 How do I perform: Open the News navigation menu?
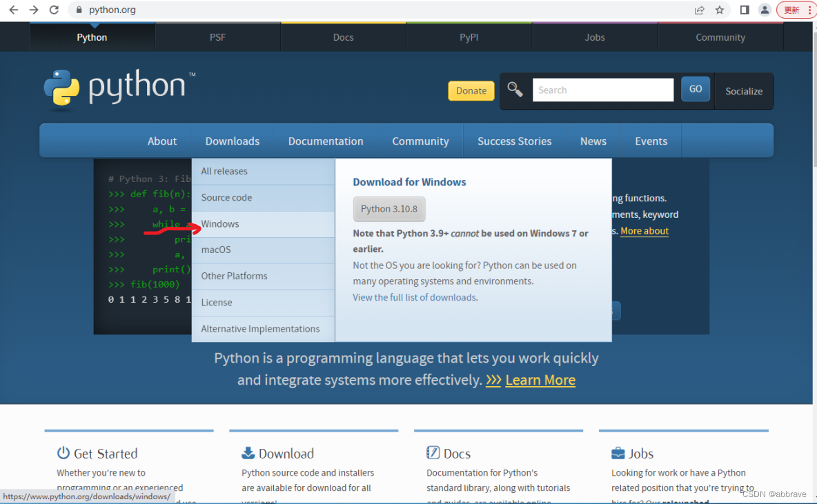coord(593,141)
